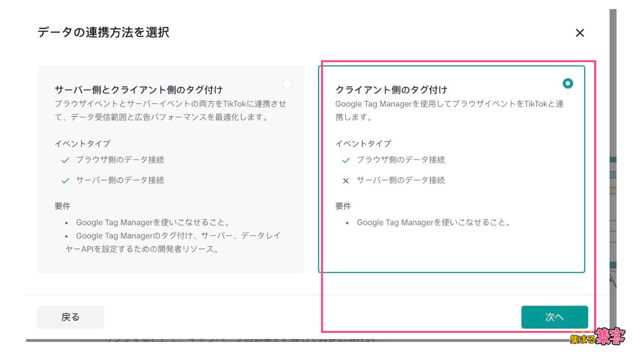The height and width of the screenshot is (362, 644).
Task: Click the checkmark beside ブラウザ側のデータ接続 in left card
Action: tap(65, 160)
